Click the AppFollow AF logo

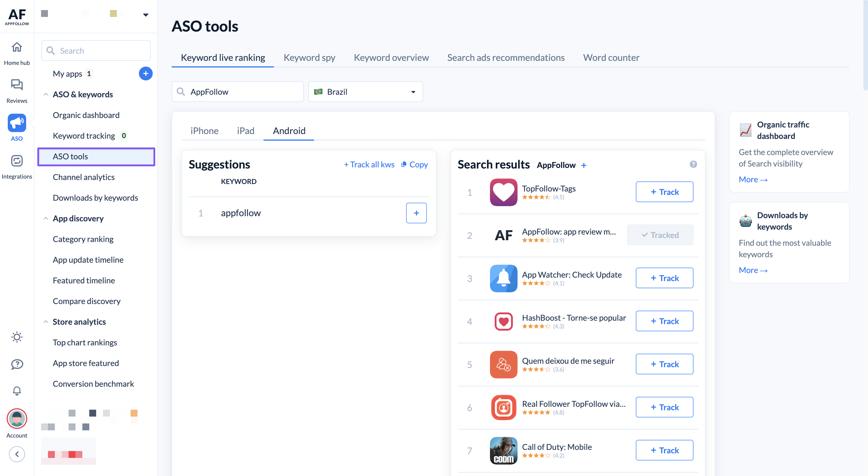(x=17, y=16)
